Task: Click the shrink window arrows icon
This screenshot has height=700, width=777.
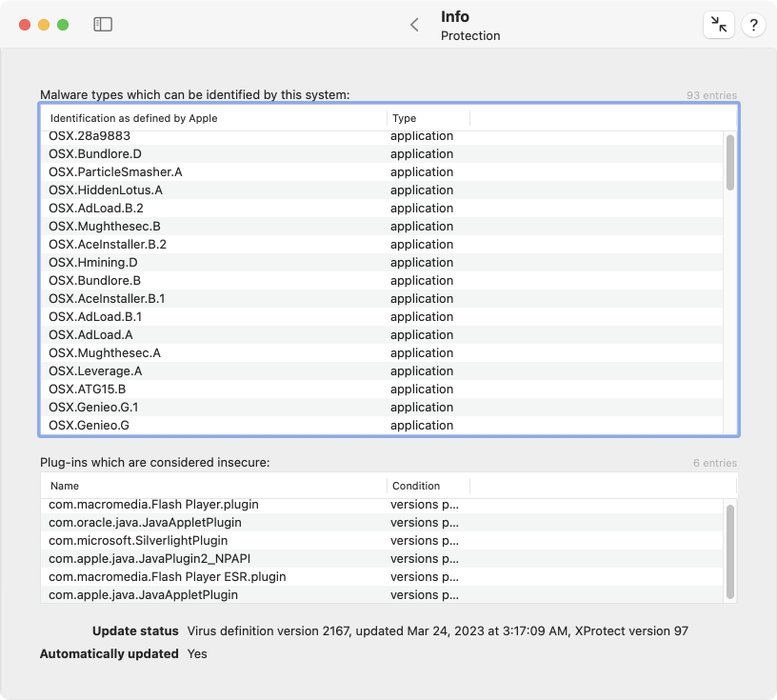Action: pyautogui.click(x=719, y=25)
